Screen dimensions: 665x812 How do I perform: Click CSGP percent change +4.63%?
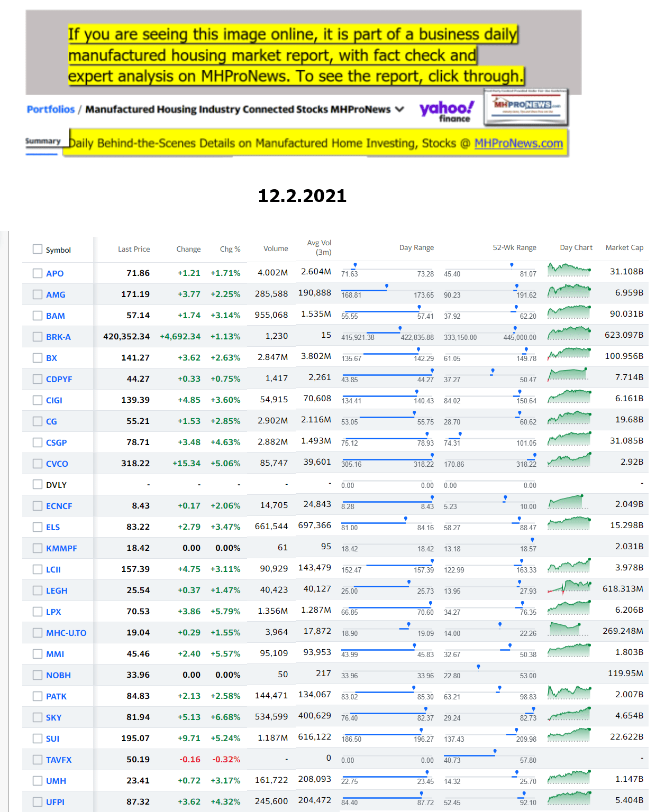[x=225, y=442]
